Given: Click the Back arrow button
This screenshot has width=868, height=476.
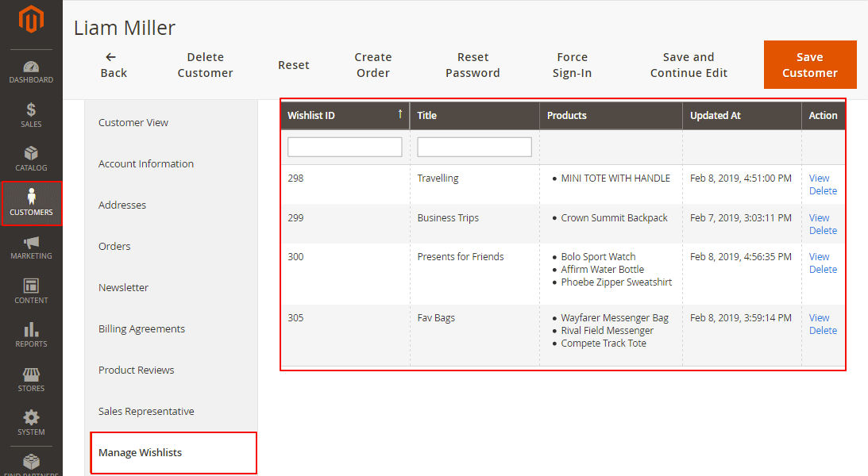Looking at the screenshot, I should pos(113,65).
